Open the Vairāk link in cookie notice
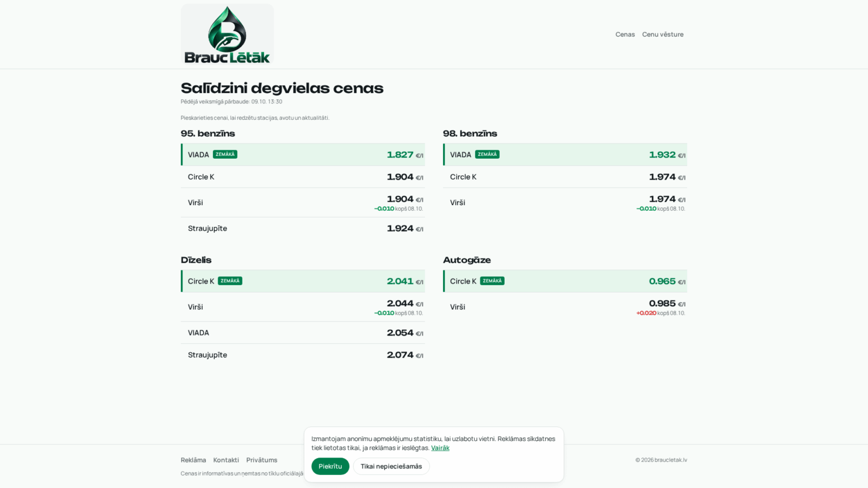This screenshot has height=488, width=868. click(440, 448)
